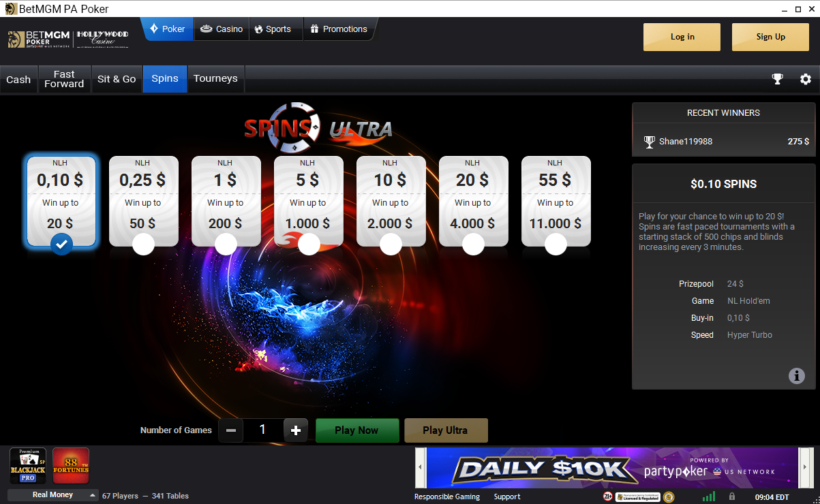Open the Fast Forward tab

point(64,79)
